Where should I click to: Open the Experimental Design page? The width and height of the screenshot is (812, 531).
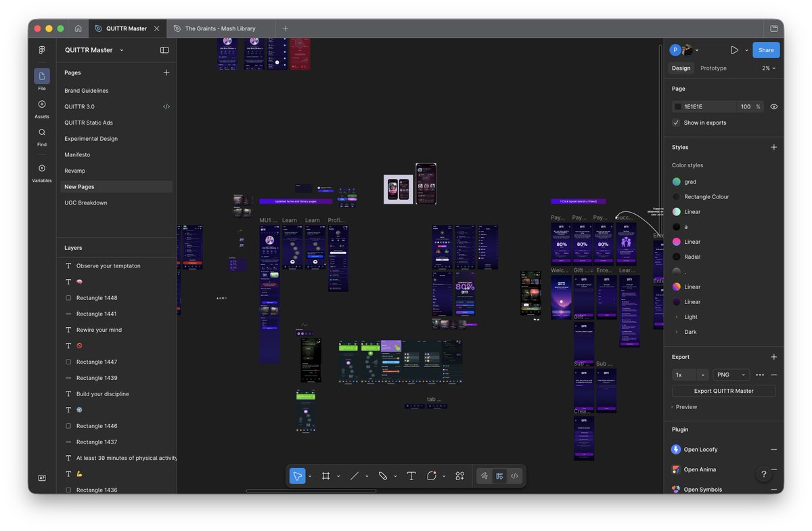pos(91,139)
